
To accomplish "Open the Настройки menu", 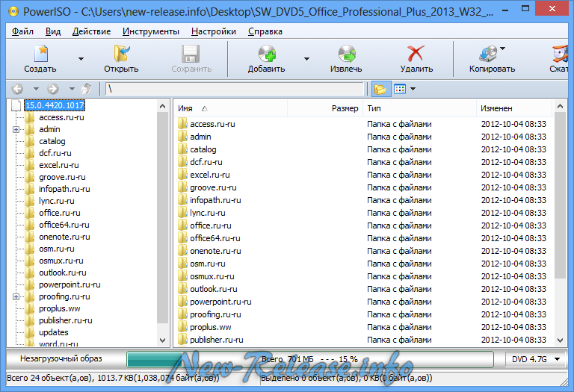I will tap(214, 31).
